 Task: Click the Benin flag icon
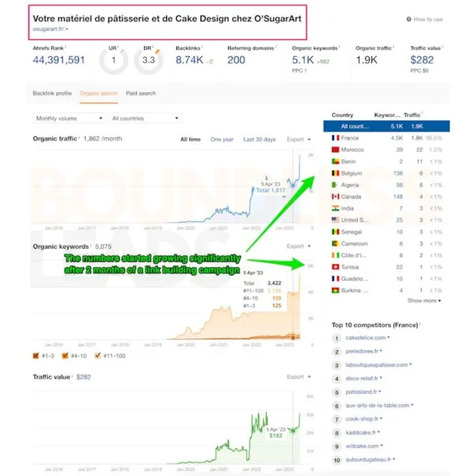(x=335, y=161)
